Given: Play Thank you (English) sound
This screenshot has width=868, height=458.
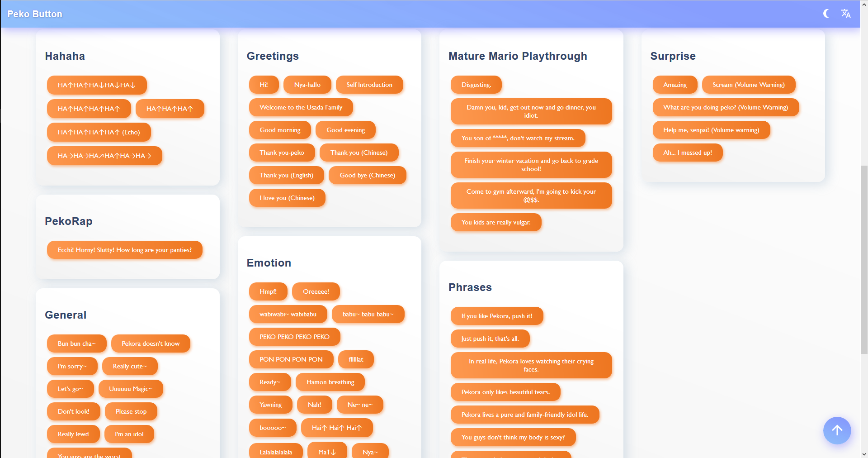Looking at the screenshot, I should click(x=287, y=175).
